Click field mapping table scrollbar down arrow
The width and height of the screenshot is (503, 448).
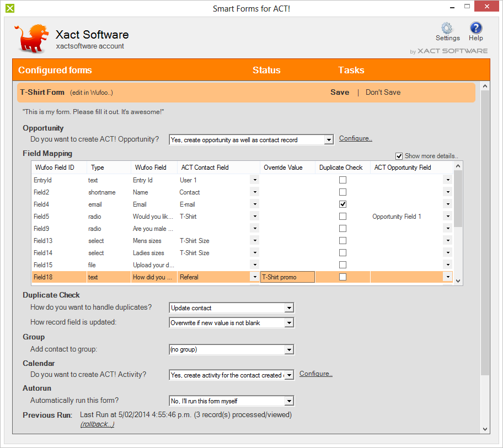pos(458,280)
